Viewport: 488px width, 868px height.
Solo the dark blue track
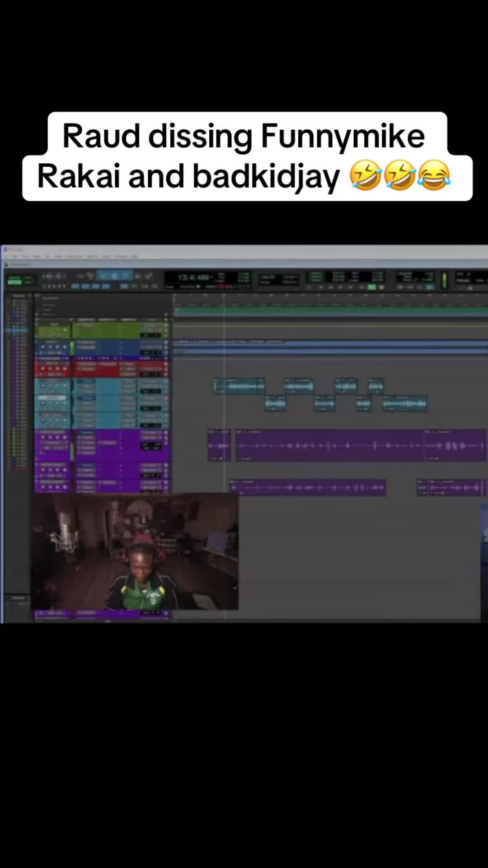[x=57, y=347]
